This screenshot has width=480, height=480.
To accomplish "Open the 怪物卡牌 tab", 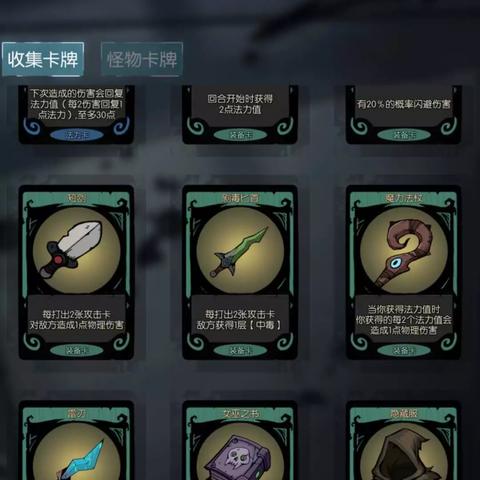I will (x=142, y=60).
